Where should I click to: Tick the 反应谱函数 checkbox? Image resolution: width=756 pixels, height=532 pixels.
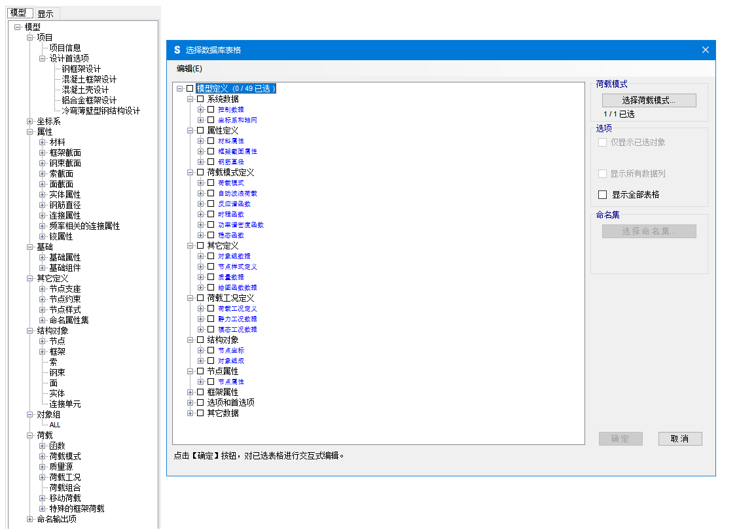point(211,204)
